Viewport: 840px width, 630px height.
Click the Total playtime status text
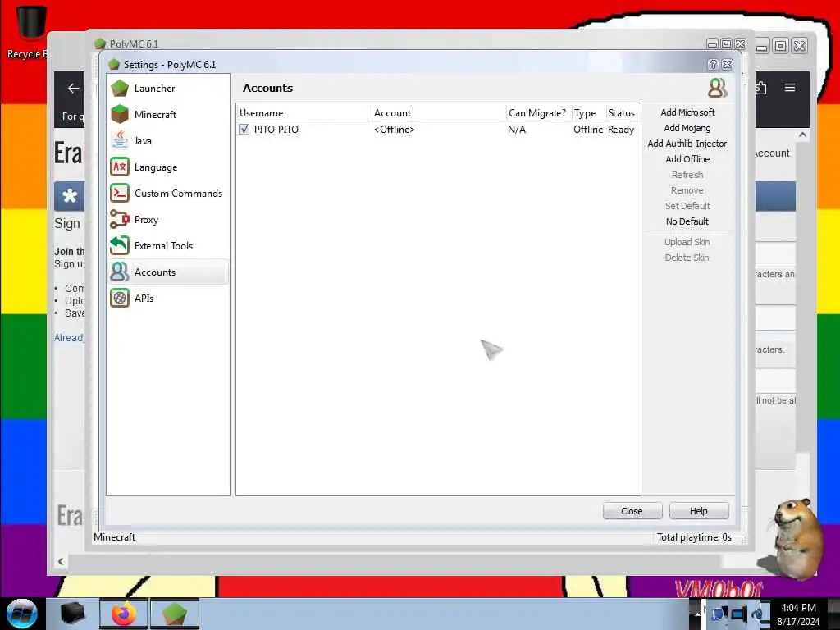694,537
